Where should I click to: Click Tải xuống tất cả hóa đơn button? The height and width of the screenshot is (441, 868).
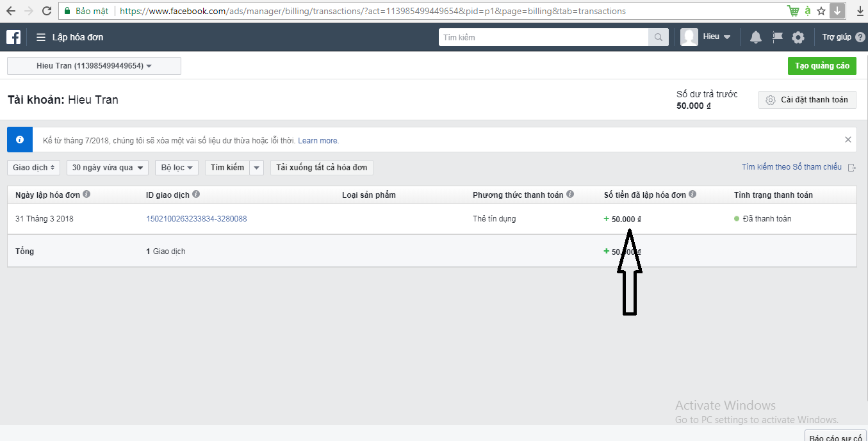pos(322,168)
